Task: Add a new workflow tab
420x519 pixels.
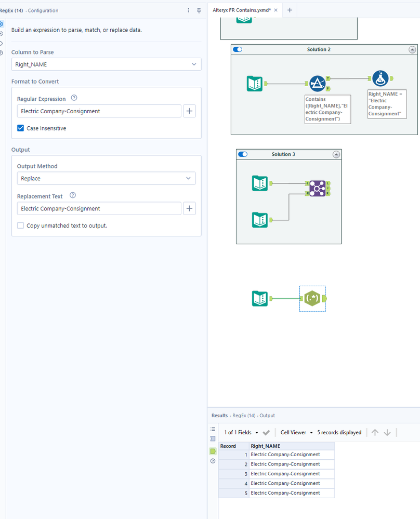Action: click(290, 10)
